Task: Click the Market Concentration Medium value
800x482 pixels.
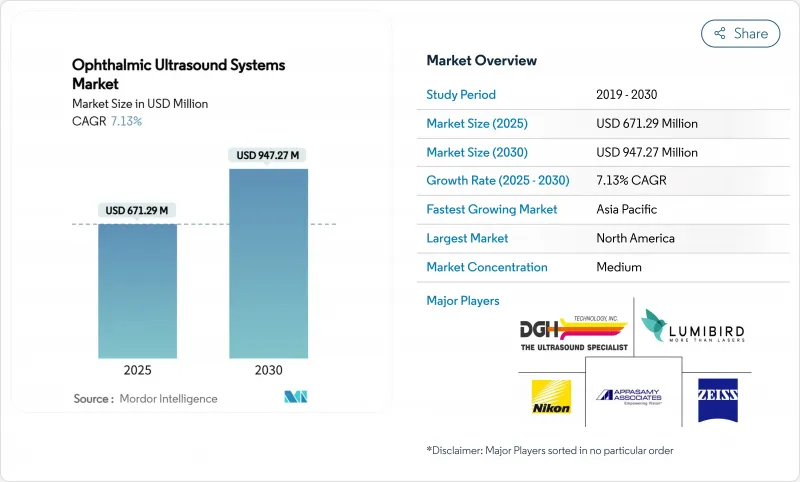Action: (619, 267)
